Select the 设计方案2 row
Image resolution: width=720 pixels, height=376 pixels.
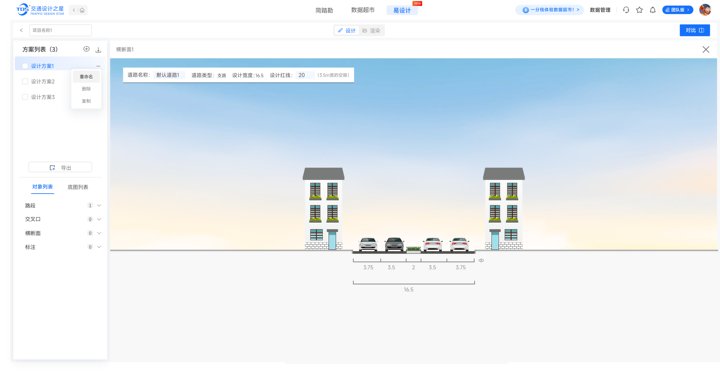61,81
